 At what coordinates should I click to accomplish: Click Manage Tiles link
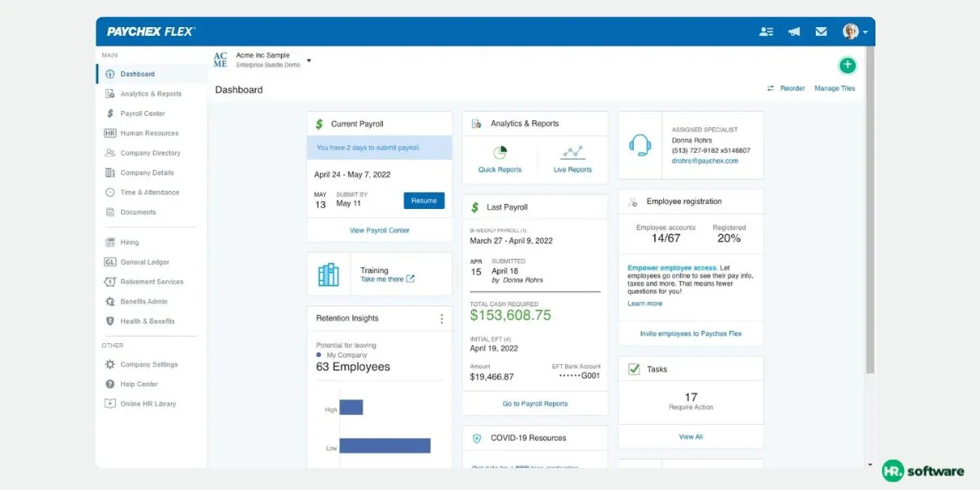click(x=835, y=88)
